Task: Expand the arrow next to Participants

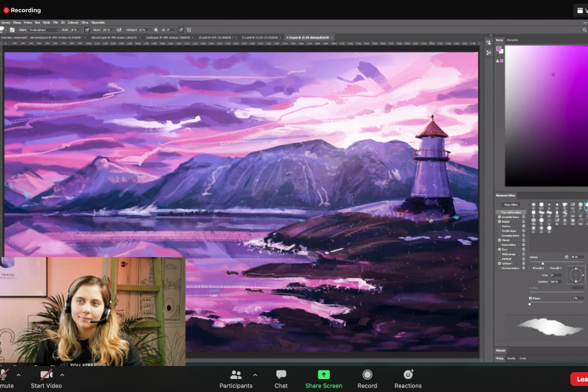Action: coord(255,374)
